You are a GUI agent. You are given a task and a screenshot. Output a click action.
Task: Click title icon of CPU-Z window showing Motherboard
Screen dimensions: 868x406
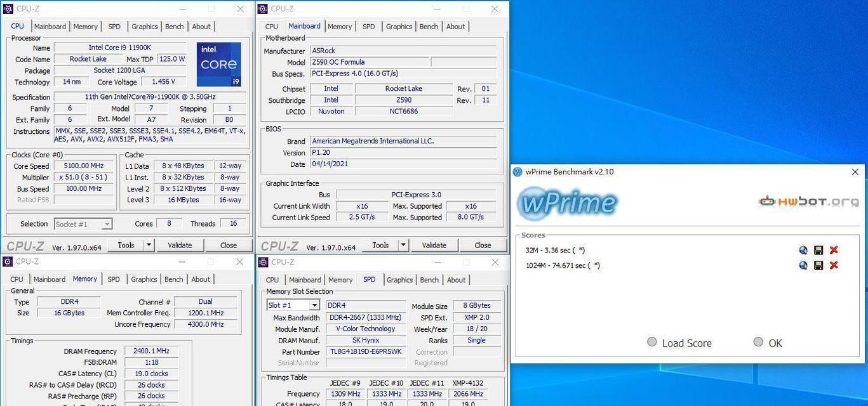coord(263,9)
